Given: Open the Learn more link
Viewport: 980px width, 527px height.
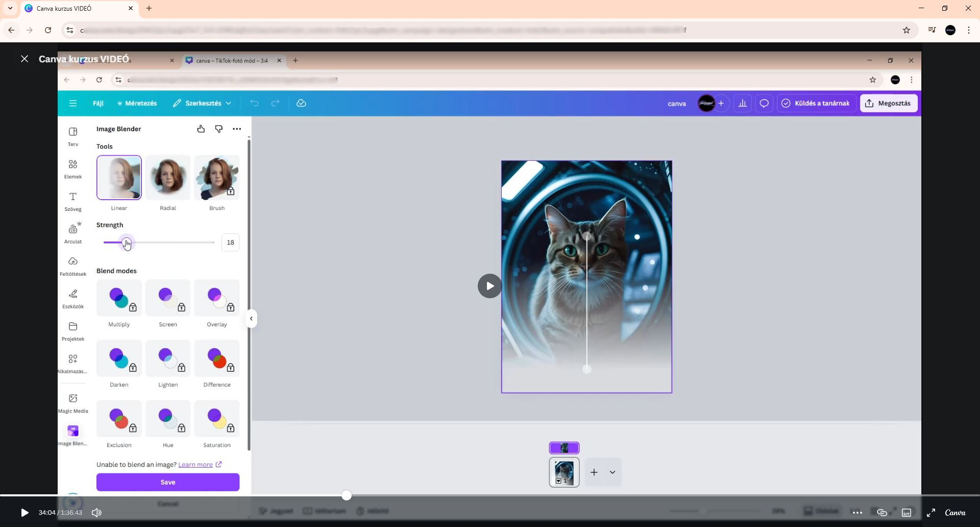Looking at the screenshot, I should tap(195, 465).
